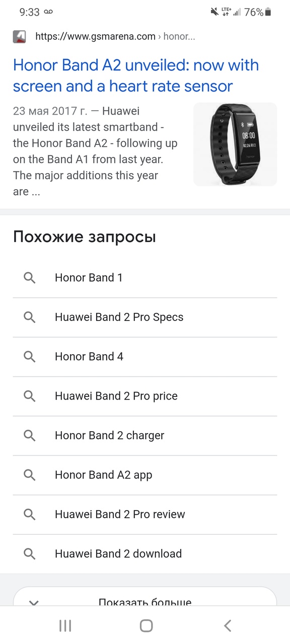Tap search icon beside Huawei Band 2 download
Screen dimensions: 290x644
(30, 553)
